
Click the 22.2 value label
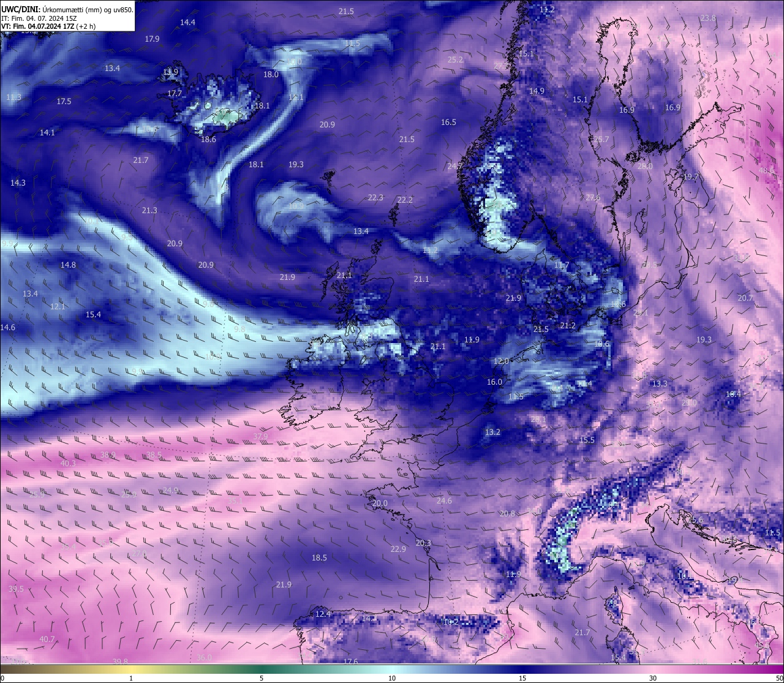coord(405,200)
